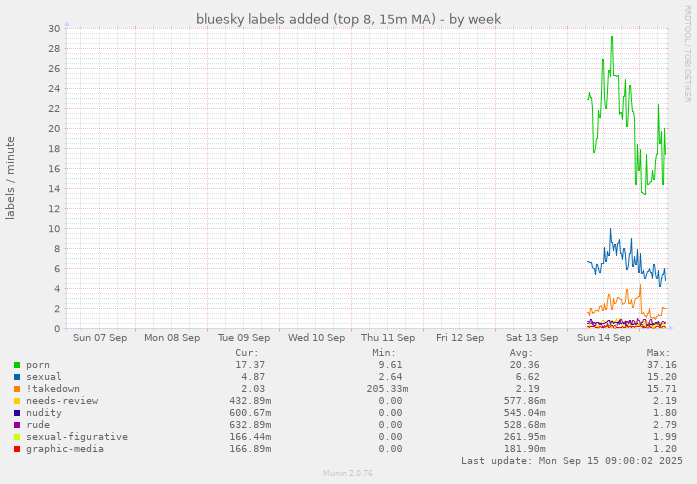Click porn maximum value 37.16
Screen dimensions: 697x484
662,365
